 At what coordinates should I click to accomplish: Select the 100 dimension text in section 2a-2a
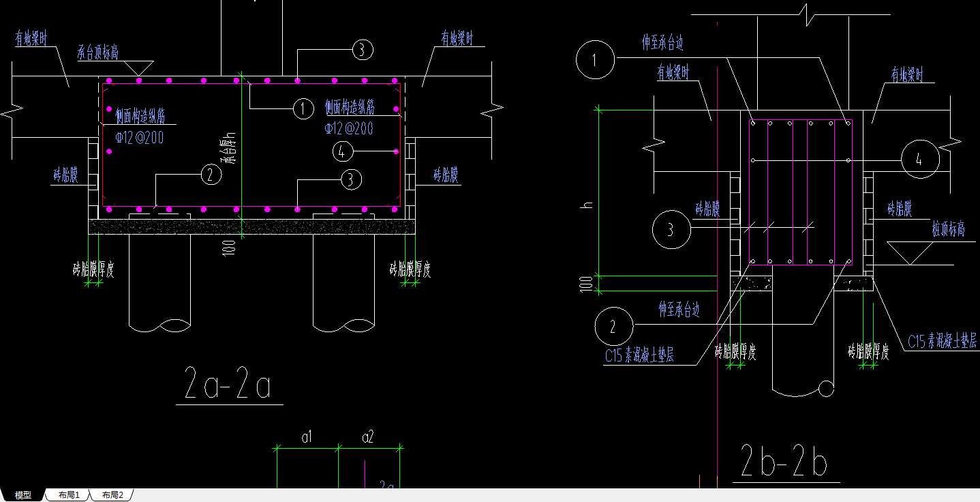pyautogui.click(x=230, y=248)
